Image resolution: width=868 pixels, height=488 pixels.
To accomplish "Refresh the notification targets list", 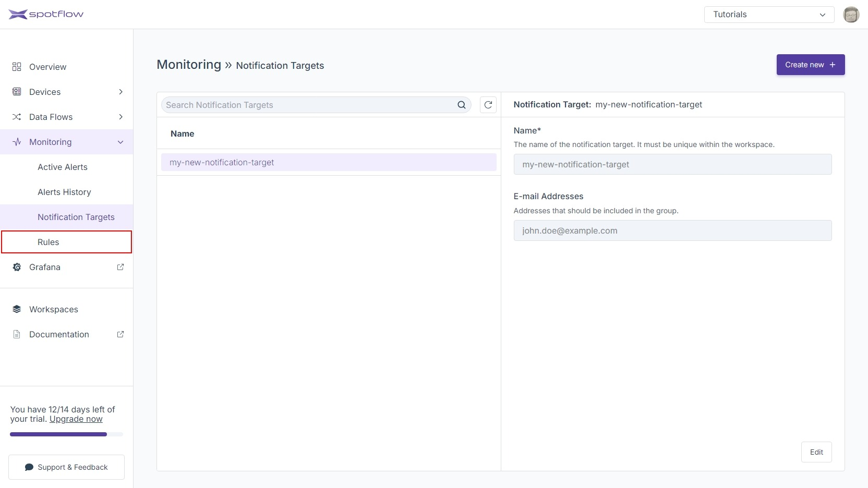I will coord(488,105).
